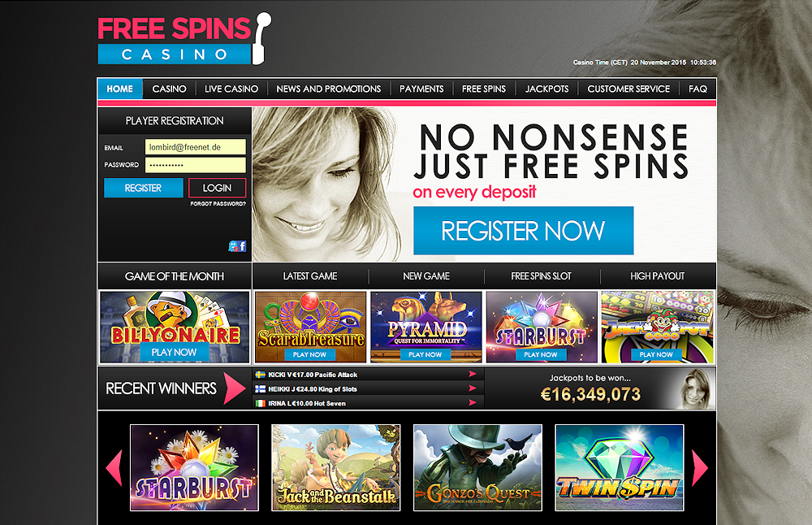
Task: Click arrow next to IRINA L winner
Action: tap(473, 403)
